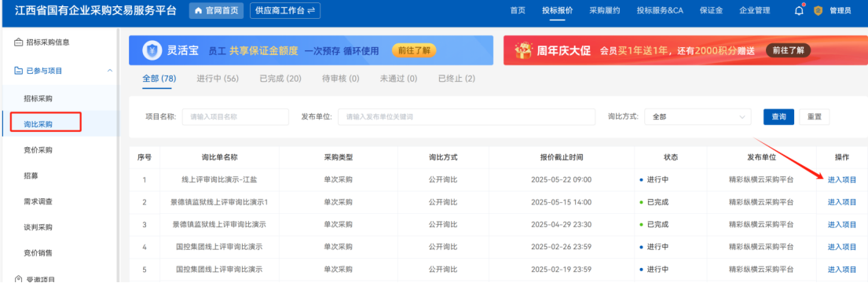Open 招募 in sidebar
The width and height of the screenshot is (868, 283).
pos(31,176)
